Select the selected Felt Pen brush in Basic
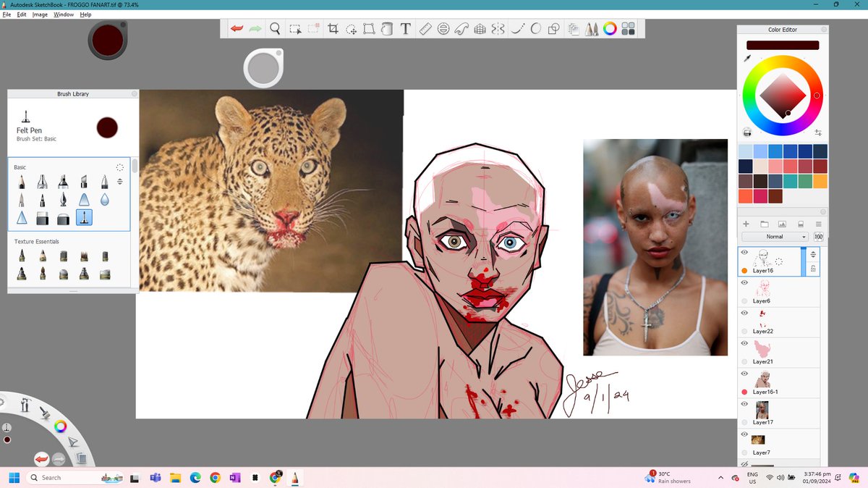 click(84, 217)
